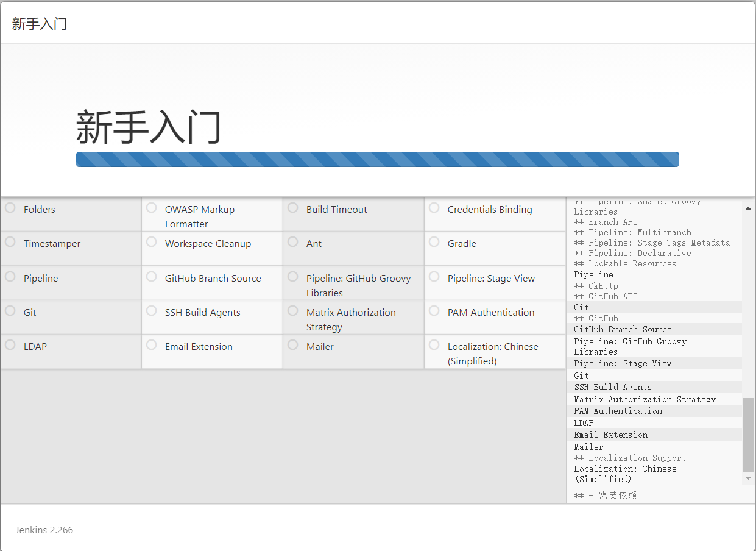The width and height of the screenshot is (756, 551).
Task: Click the grid status circle beside GitHub Branch Source
Action: 152,277
